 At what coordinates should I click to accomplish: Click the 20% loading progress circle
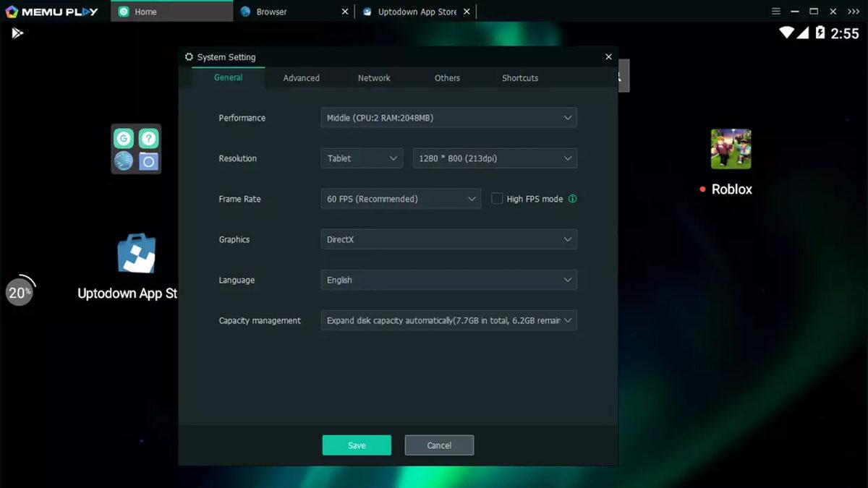click(20, 291)
